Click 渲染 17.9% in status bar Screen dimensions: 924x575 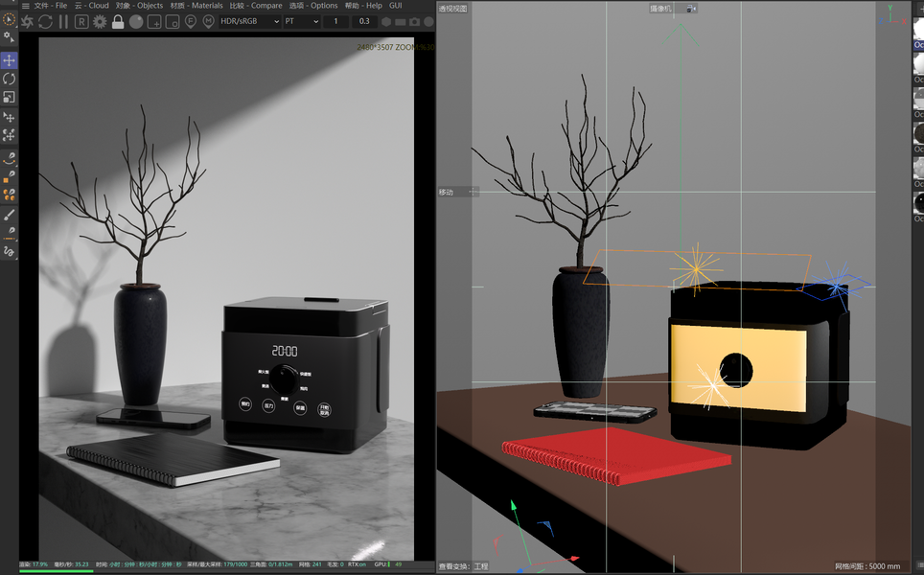[34, 564]
